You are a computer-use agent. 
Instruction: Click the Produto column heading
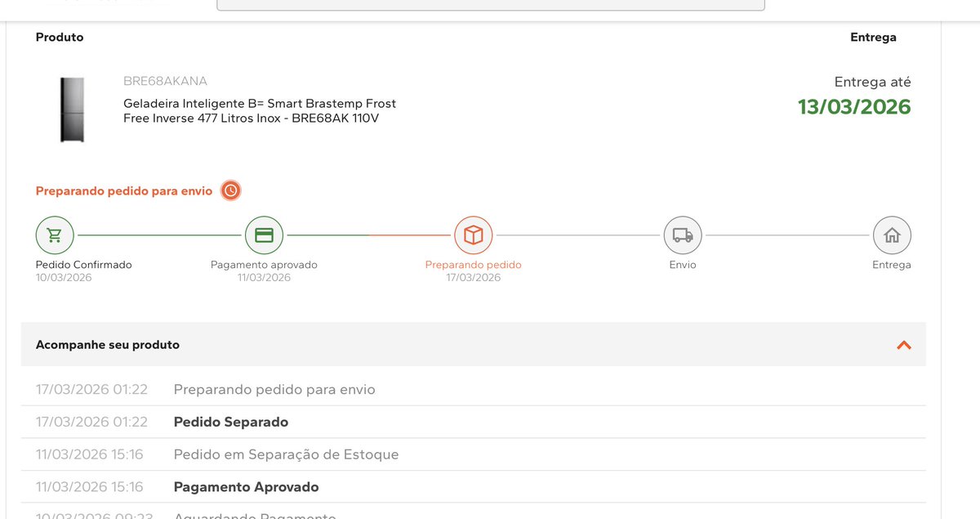[x=60, y=38]
